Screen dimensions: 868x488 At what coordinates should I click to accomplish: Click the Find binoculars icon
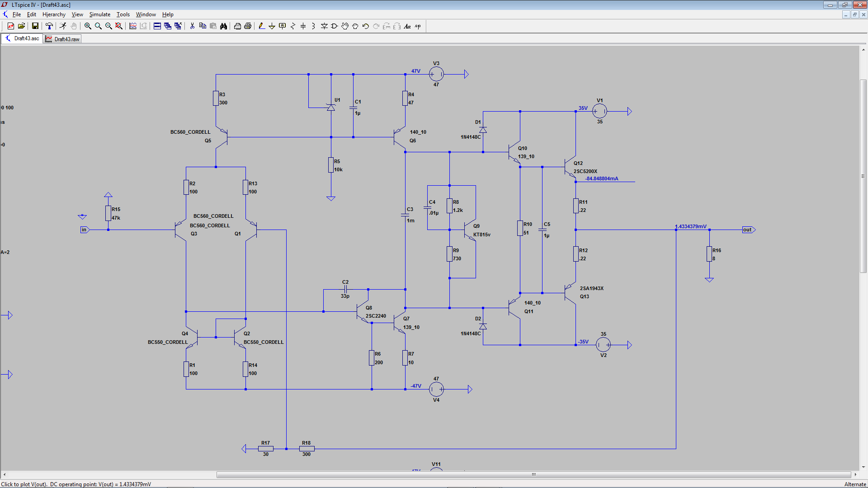click(x=223, y=26)
